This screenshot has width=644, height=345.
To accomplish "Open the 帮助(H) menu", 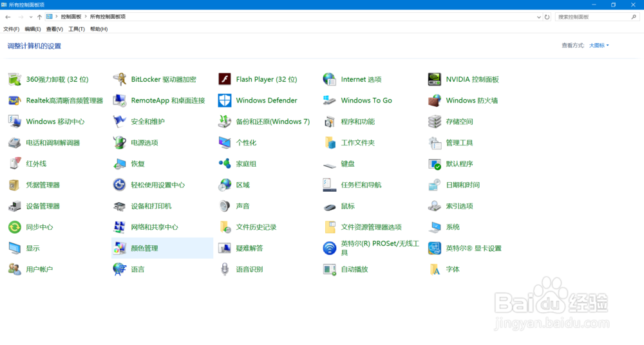I will [99, 29].
